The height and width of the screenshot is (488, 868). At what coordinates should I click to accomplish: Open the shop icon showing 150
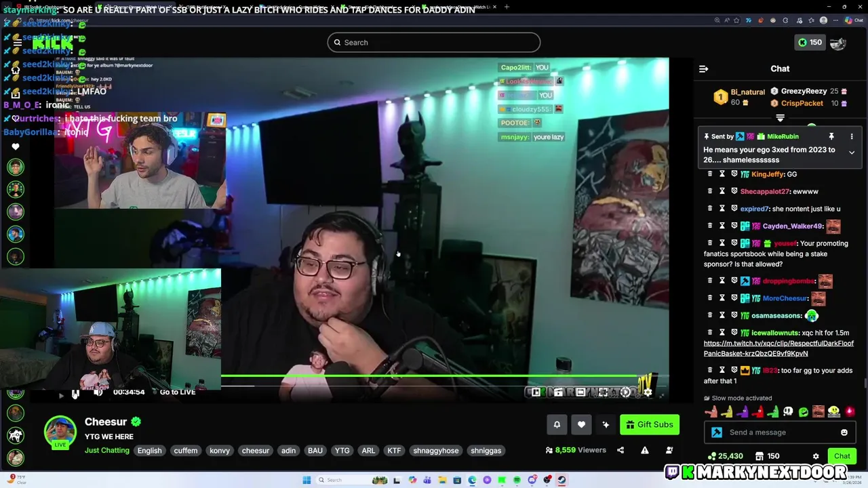(x=768, y=456)
